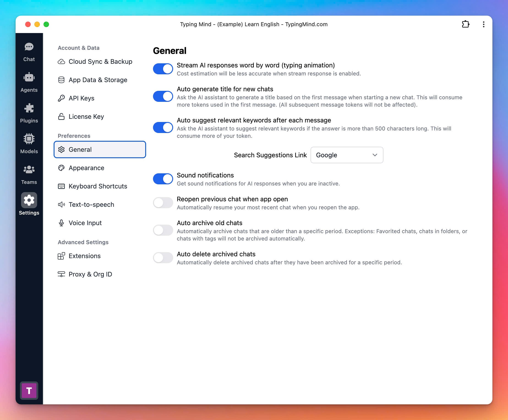508x420 pixels.
Task: Open the three-dot menu in title bar
Action: coord(484,24)
